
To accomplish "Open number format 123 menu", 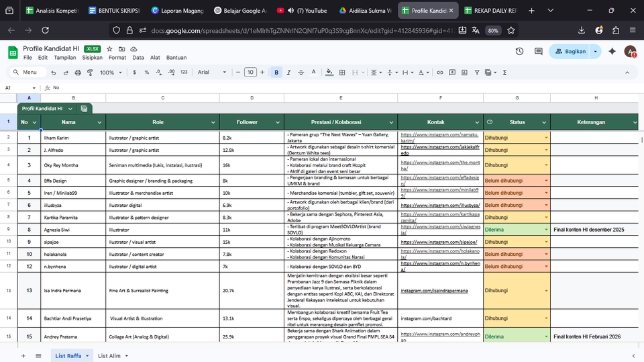I will click(184, 73).
